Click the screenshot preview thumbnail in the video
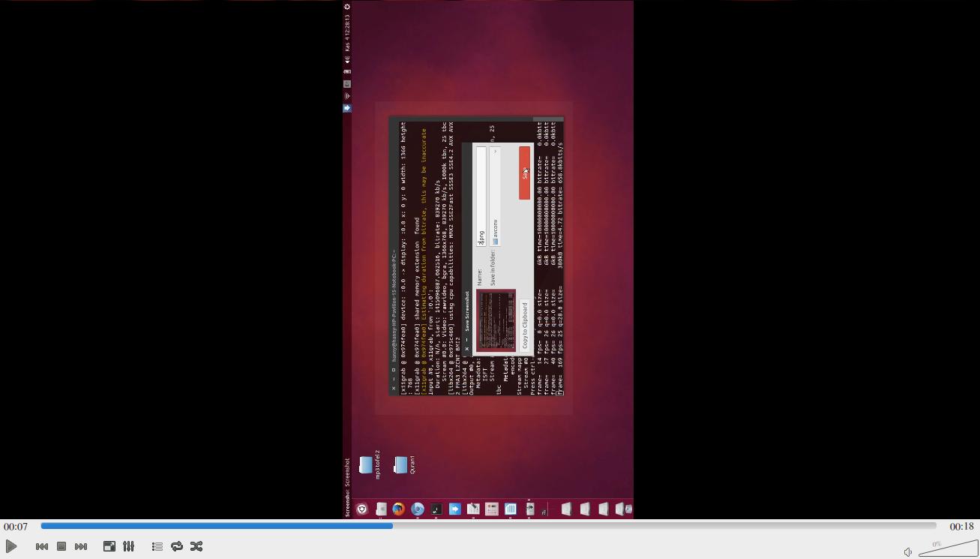This screenshot has height=559, width=980. (496, 320)
